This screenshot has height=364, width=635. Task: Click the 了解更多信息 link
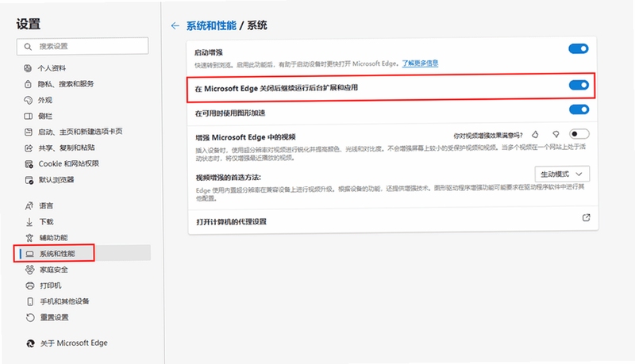click(420, 63)
